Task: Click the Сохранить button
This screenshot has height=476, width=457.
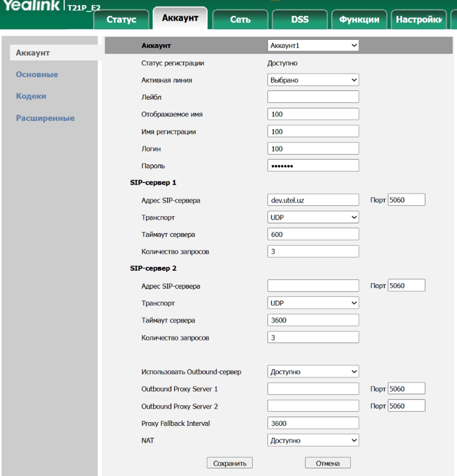Action: [229, 463]
